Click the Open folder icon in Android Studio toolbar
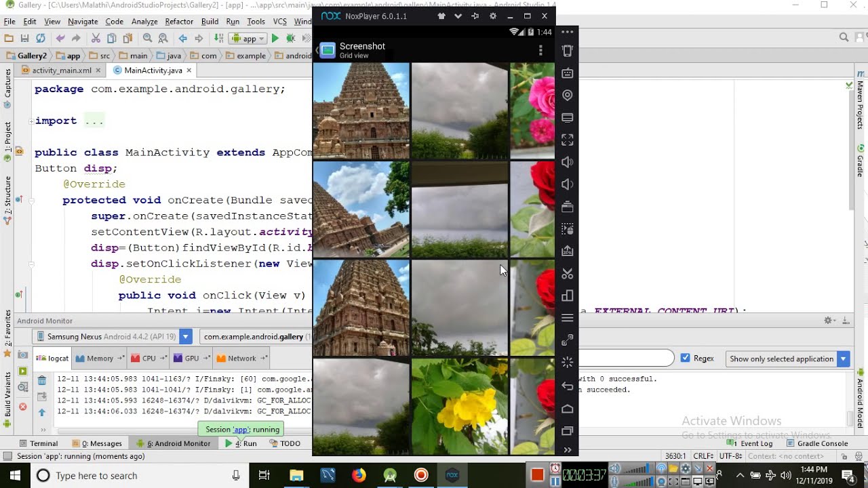 click(x=9, y=39)
